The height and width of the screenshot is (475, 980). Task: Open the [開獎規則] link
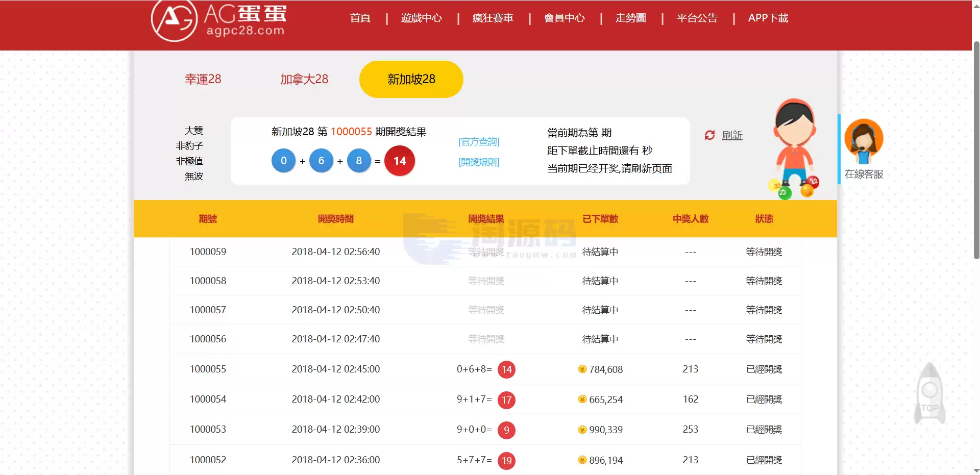[479, 162]
